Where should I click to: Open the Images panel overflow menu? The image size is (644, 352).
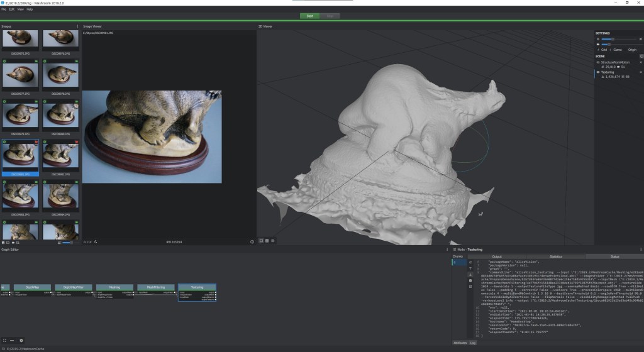pos(77,26)
